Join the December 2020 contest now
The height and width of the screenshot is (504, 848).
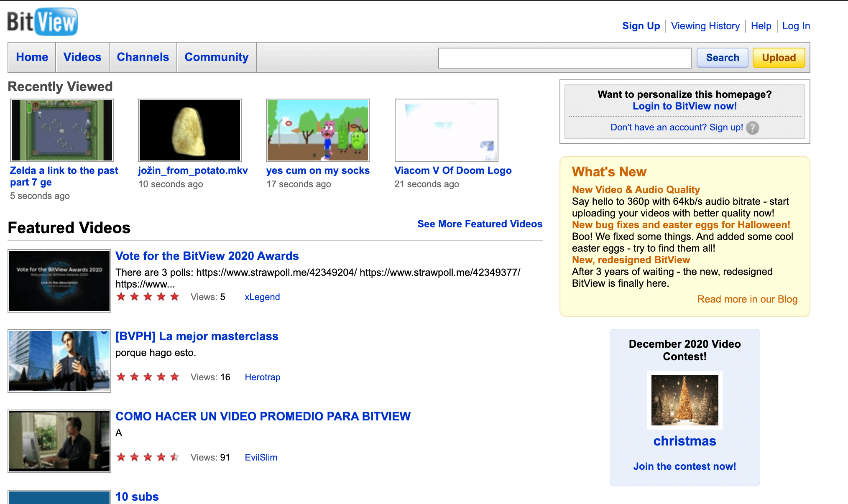[685, 466]
